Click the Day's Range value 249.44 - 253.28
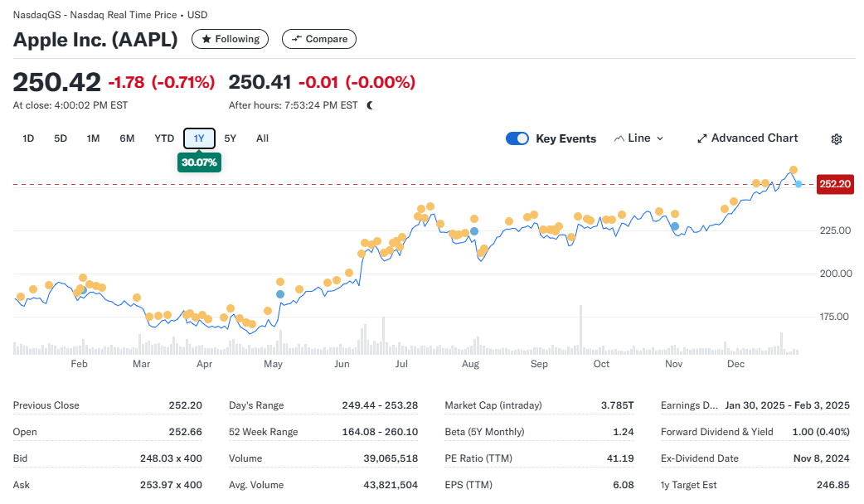 380,405
